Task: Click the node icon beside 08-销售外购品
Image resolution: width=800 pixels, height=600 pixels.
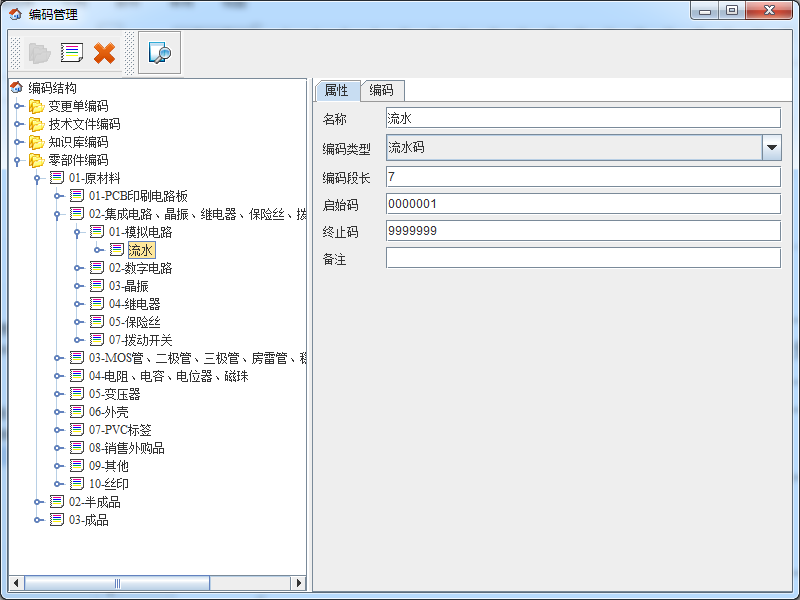Action: 77,447
